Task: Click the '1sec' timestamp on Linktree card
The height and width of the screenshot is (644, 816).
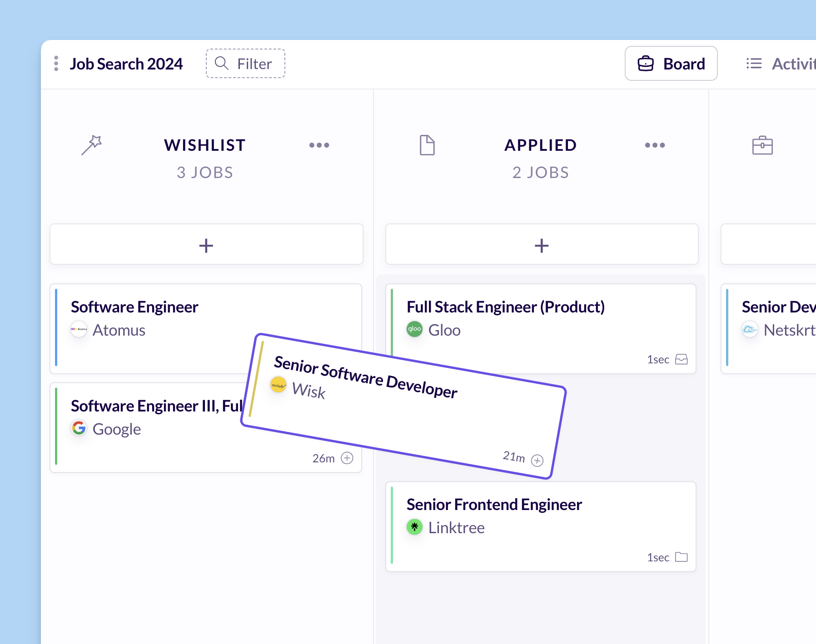Action: click(x=658, y=557)
